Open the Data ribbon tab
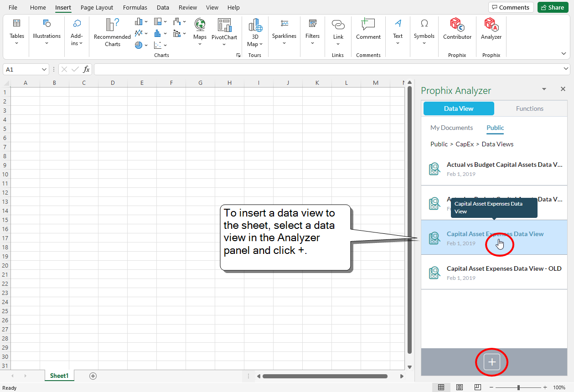 click(163, 7)
